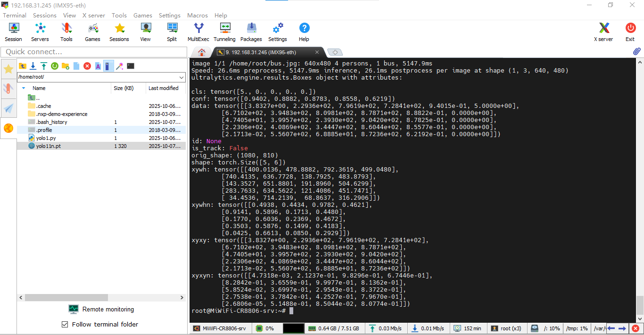Viewport: 644px width, 335px height.
Task: Go to parent folder in SFTP toolbar
Action: pyautogui.click(x=22, y=66)
